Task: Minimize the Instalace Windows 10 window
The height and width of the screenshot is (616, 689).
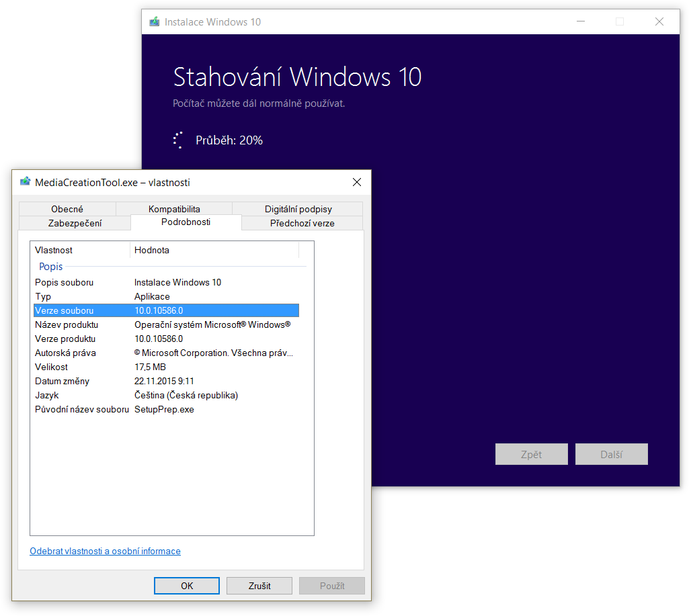Action: tap(581, 21)
